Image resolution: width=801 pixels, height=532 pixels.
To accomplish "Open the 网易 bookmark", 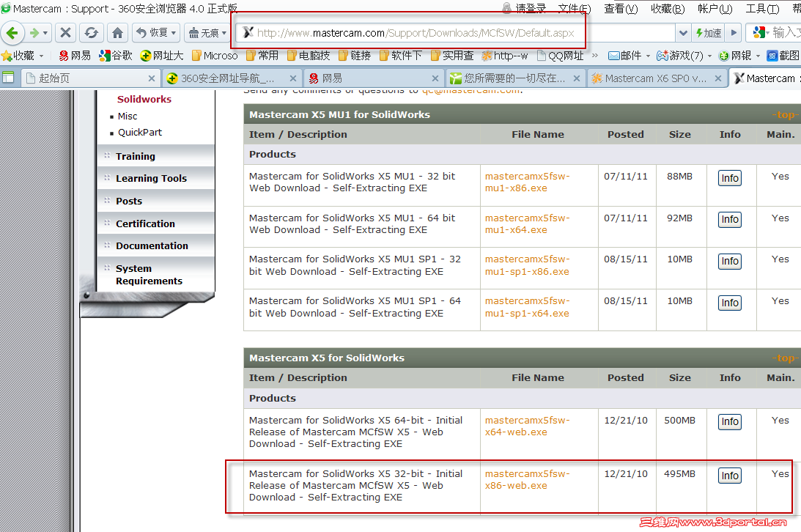I will click(x=75, y=55).
